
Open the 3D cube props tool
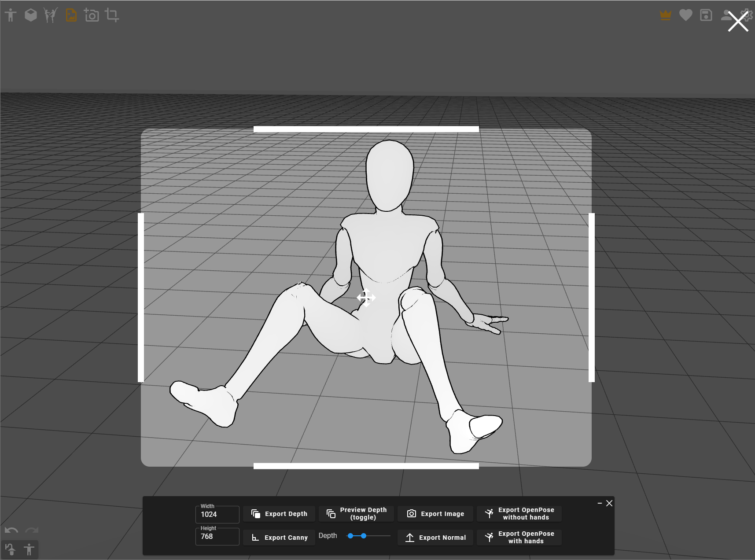coord(30,15)
